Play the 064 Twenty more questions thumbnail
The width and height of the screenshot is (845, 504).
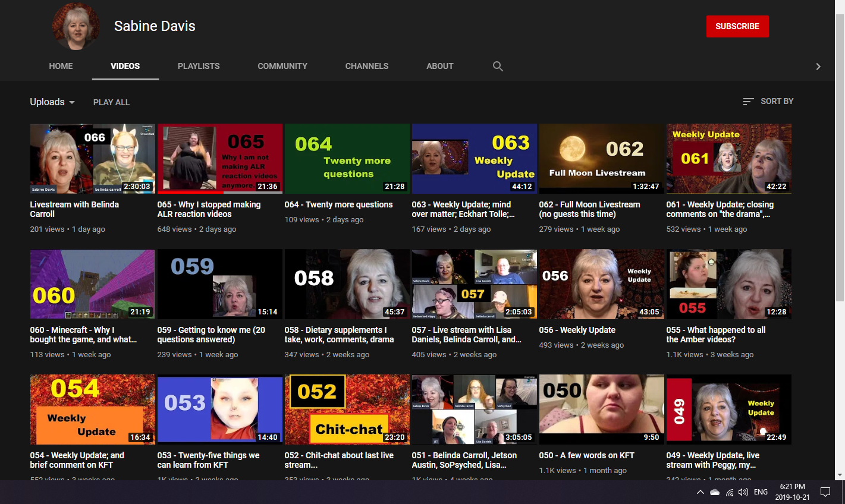coord(347,159)
